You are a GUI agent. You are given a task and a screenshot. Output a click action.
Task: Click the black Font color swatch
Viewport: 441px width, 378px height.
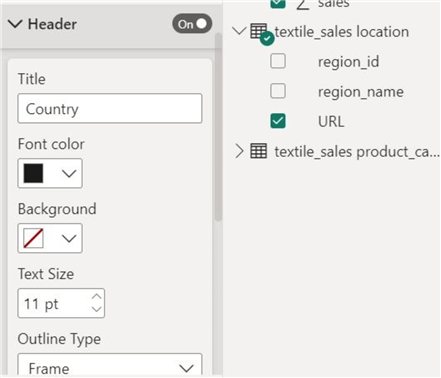click(33, 173)
